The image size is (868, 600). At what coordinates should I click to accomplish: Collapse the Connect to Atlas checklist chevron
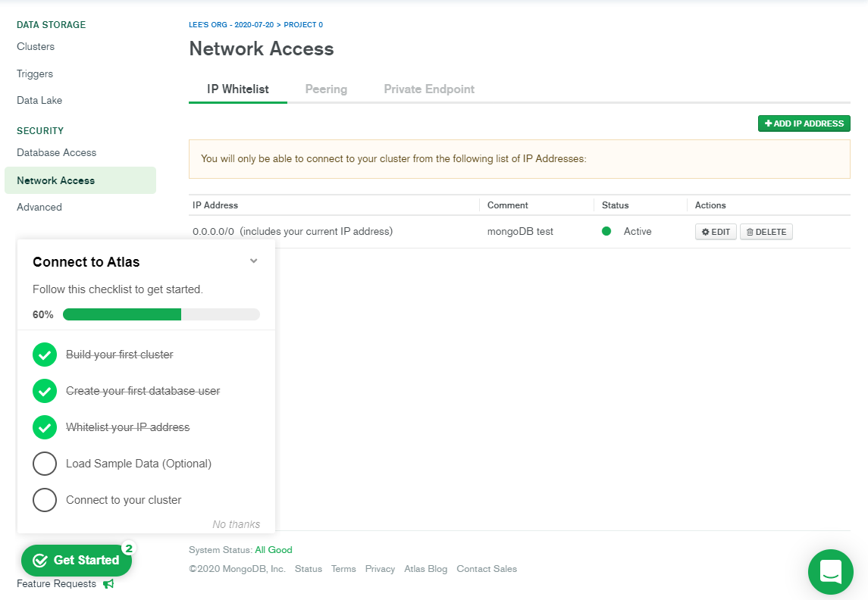coord(253,261)
